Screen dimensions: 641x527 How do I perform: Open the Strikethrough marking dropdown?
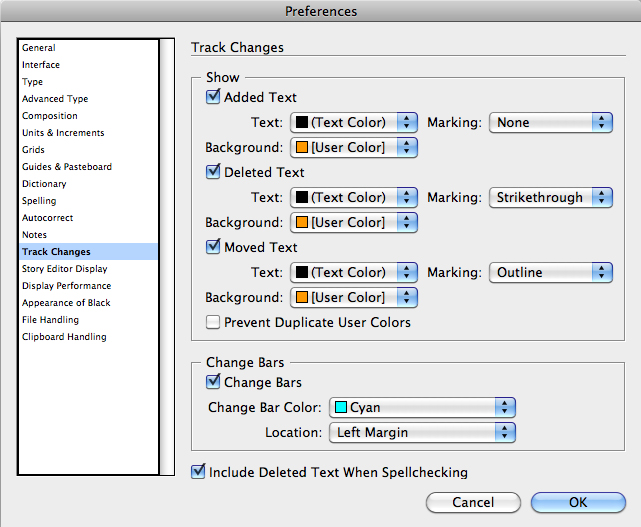[x=551, y=197]
